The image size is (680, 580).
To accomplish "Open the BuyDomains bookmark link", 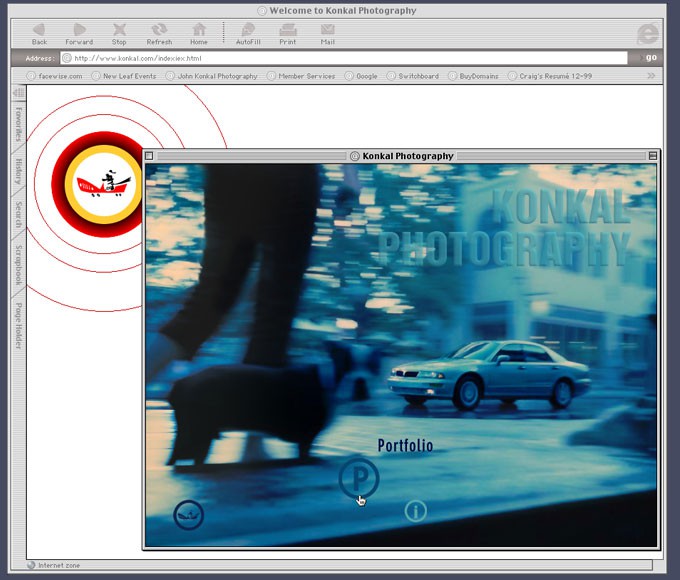I will click(x=473, y=76).
